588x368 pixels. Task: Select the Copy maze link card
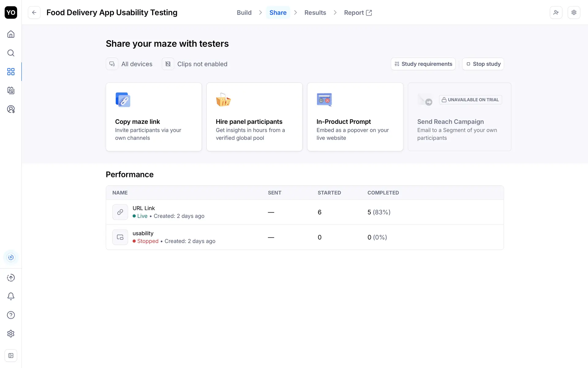[x=153, y=117]
